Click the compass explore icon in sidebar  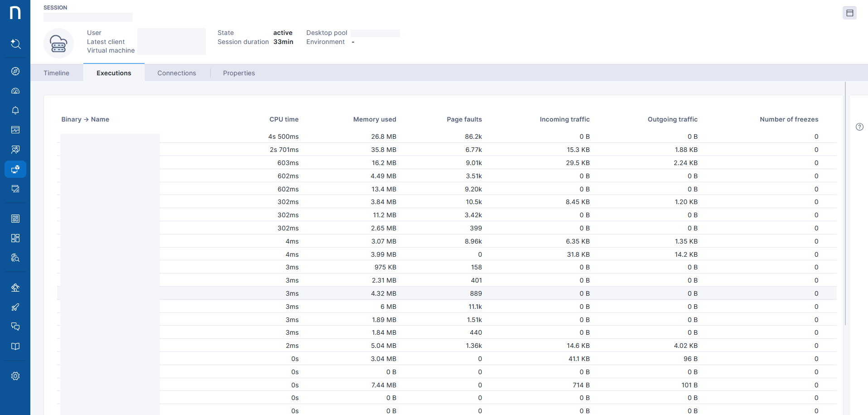pos(15,71)
